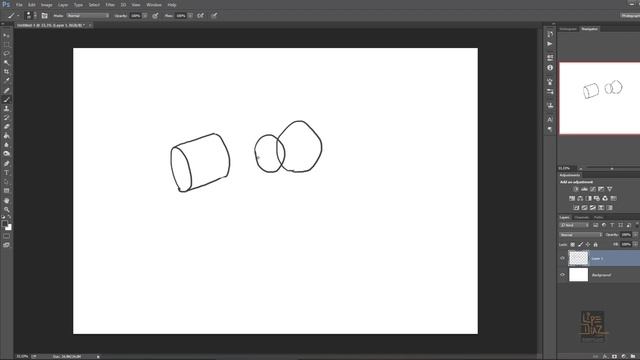Add a Brightness/Contrast adjustment
Image resolution: width=640 pixels, height=360 pixels.
pyautogui.click(x=576, y=189)
